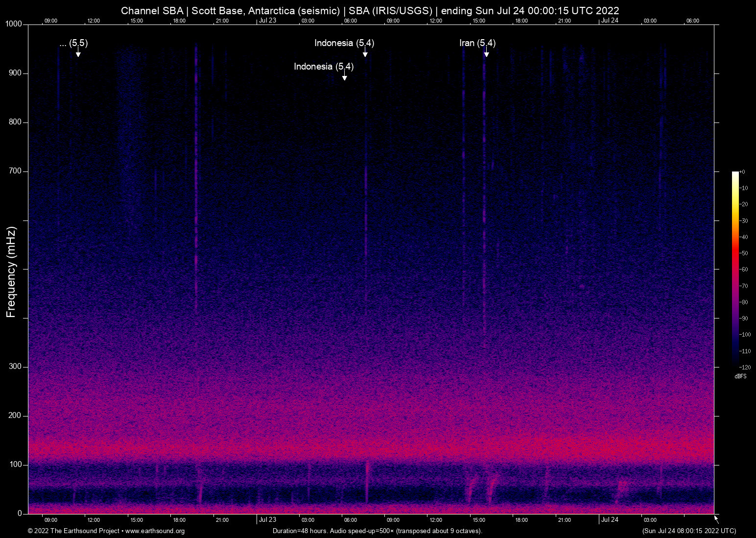Click the "09:00" tick on the top axis

coord(51,21)
